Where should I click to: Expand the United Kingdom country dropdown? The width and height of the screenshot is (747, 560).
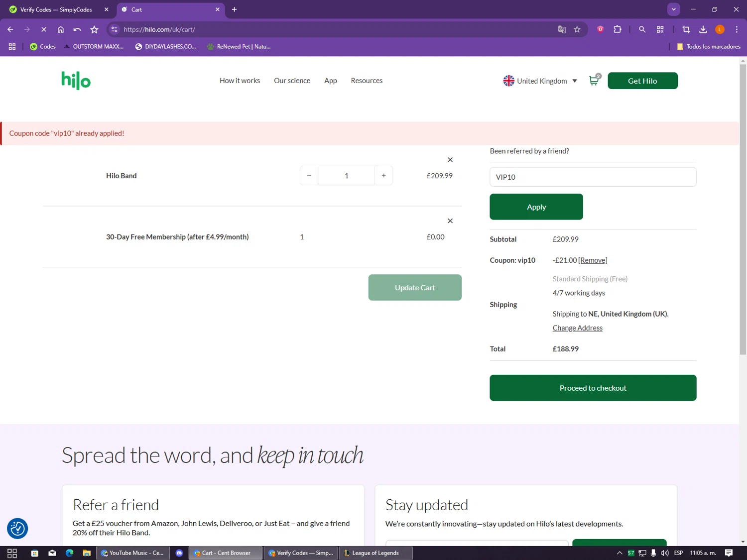click(x=540, y=81)
